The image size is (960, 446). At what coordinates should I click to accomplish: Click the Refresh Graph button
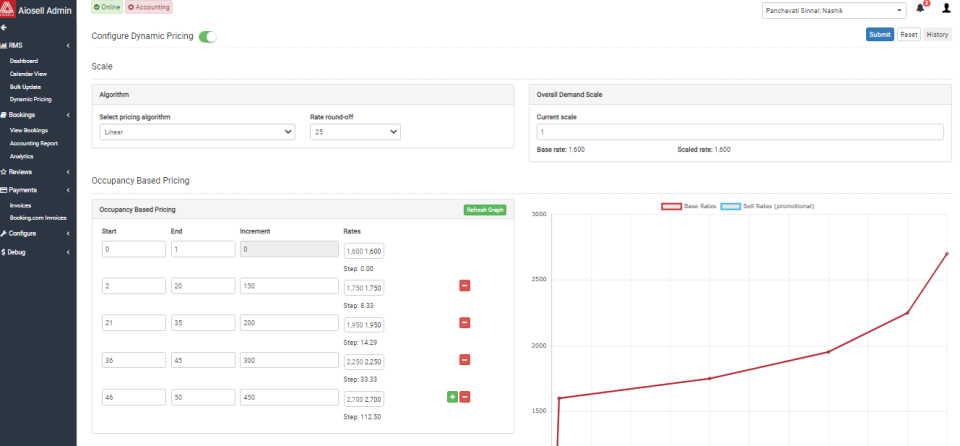click(x=485, y=210)
